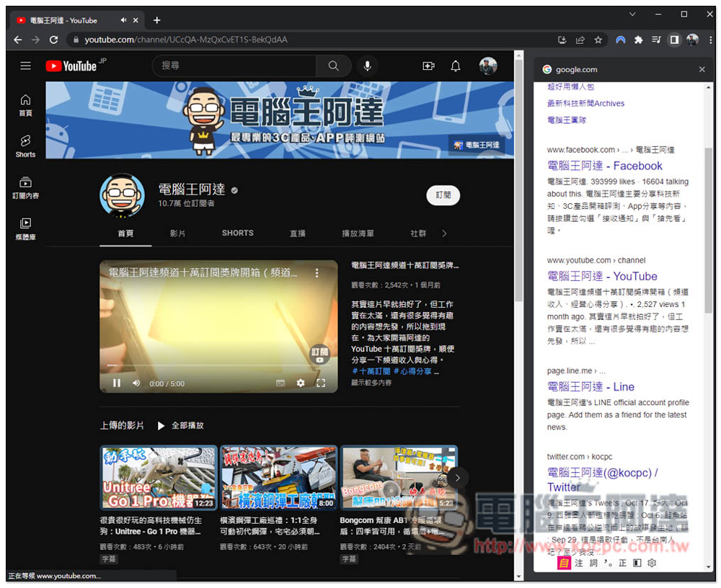This screenshot has height=588, width=721.
Task: Open the Bongcom AB1 fan video thumbnail
Action: [399, 477]
